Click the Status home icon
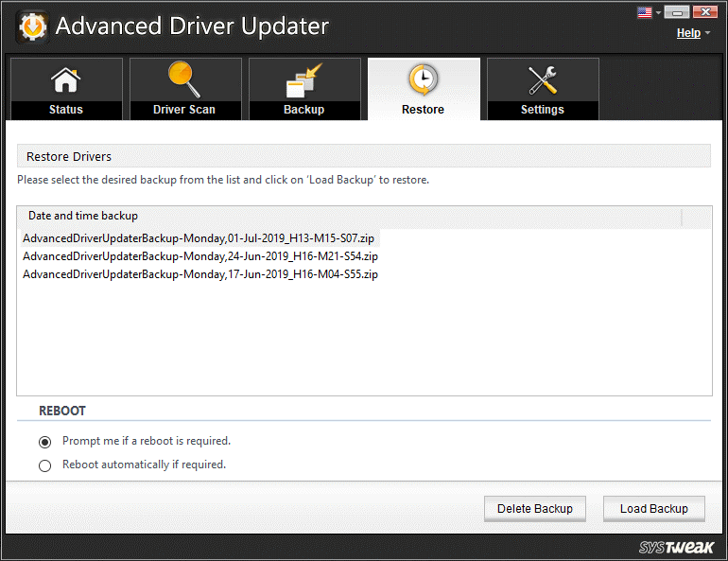 (x=65, y=79)
